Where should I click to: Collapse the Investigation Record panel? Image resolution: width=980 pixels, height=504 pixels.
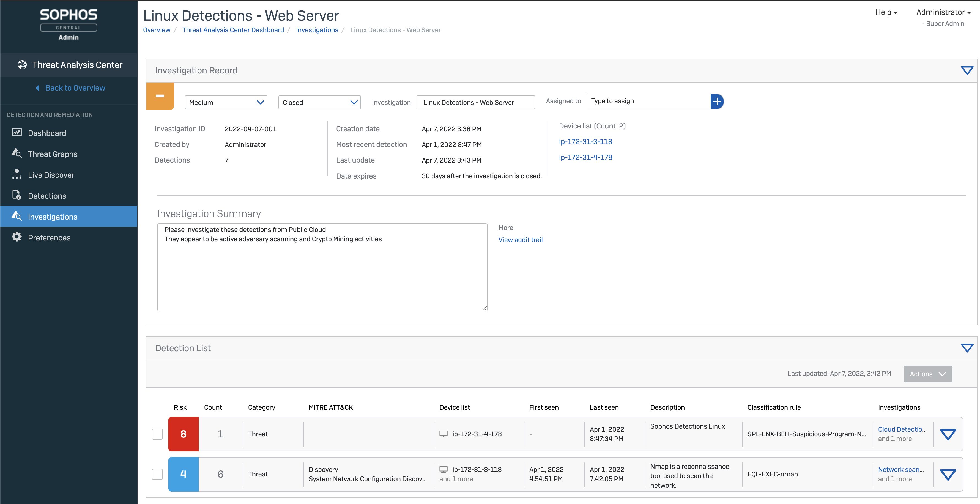click(967, 70)
